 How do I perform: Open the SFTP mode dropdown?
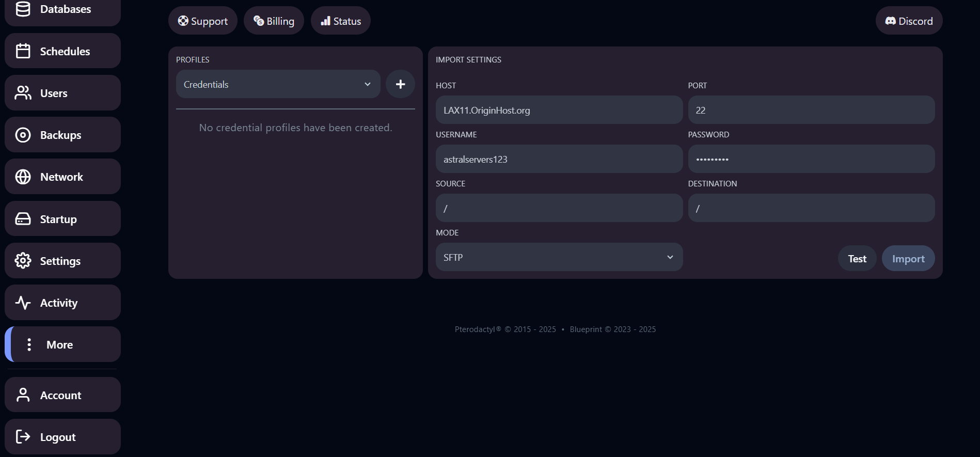click(x=559, y=257)
